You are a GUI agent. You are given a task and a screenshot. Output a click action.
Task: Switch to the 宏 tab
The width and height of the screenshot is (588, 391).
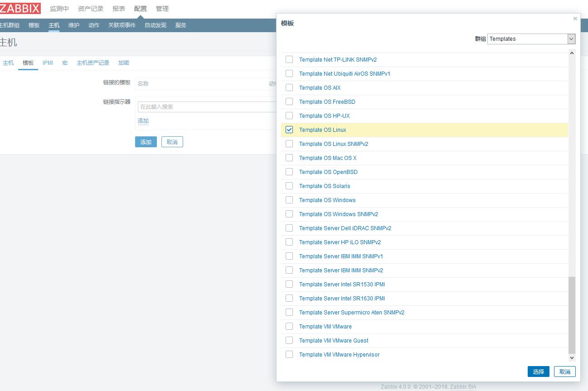[65, 63]
